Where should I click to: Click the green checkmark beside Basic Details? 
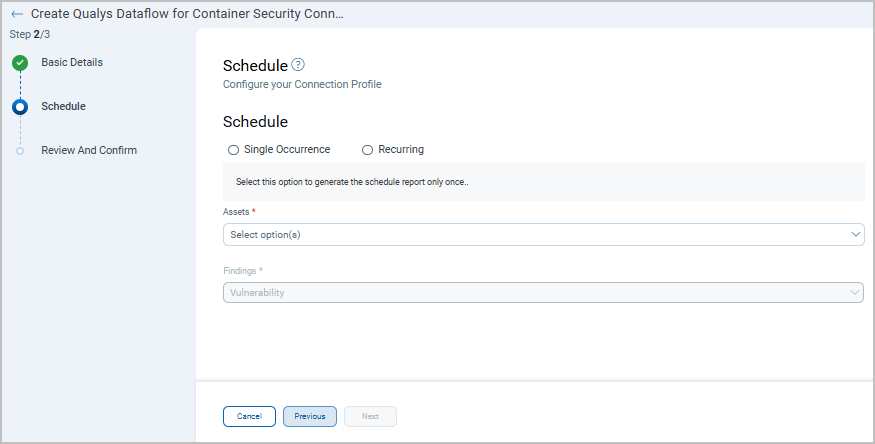click(20, 63)
